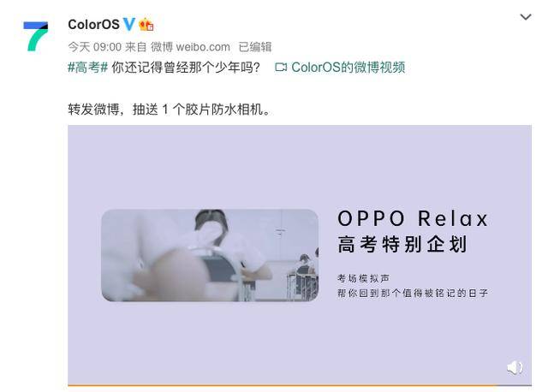548x392 pixels.
Task: Open the #高考# hashtag topic
Action: pos(87,67)
